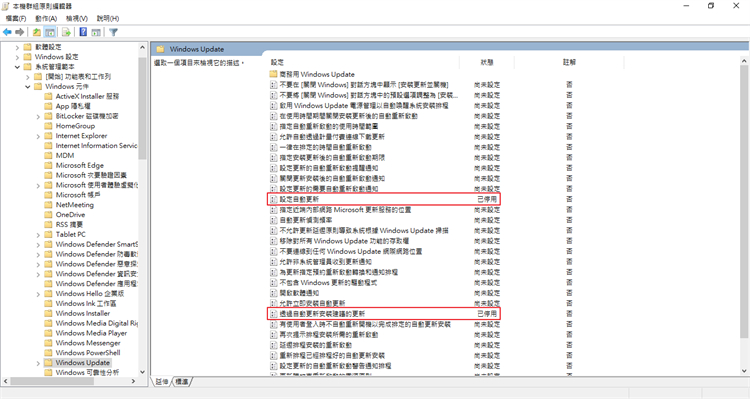Click folder icon beside Windows Messenger
The width and height of the screenshot is (750, 399).
tap(48, 343)
